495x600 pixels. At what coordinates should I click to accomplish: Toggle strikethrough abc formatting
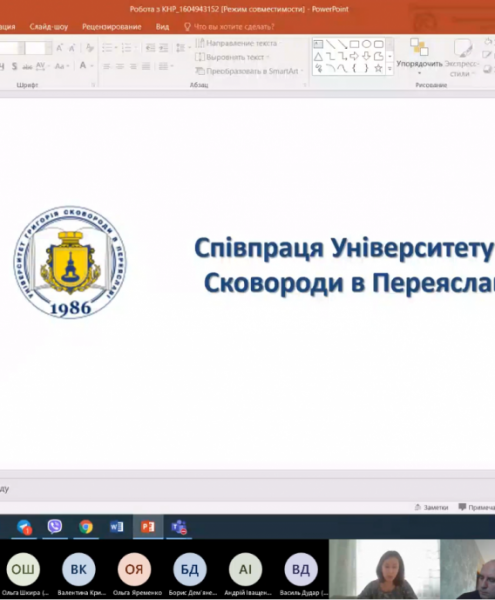point(27,67)
